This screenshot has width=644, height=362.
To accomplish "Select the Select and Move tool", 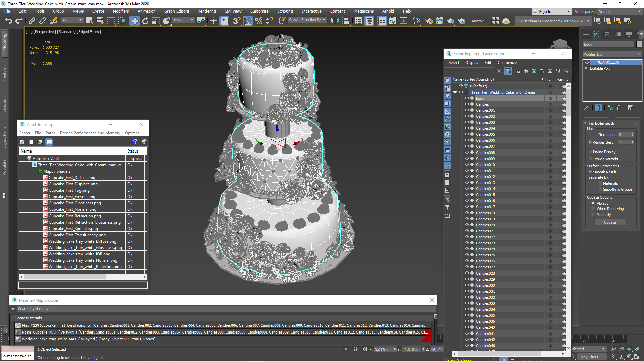I will 134,21.
